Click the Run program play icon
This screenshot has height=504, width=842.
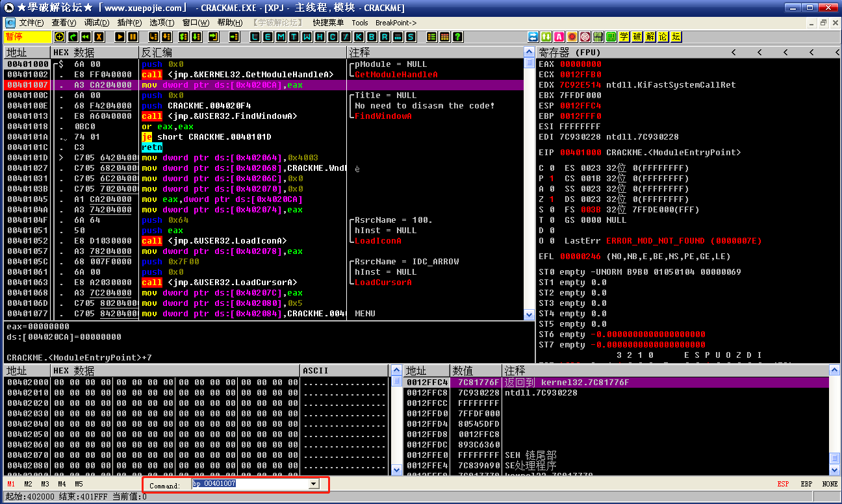(120, 37)
